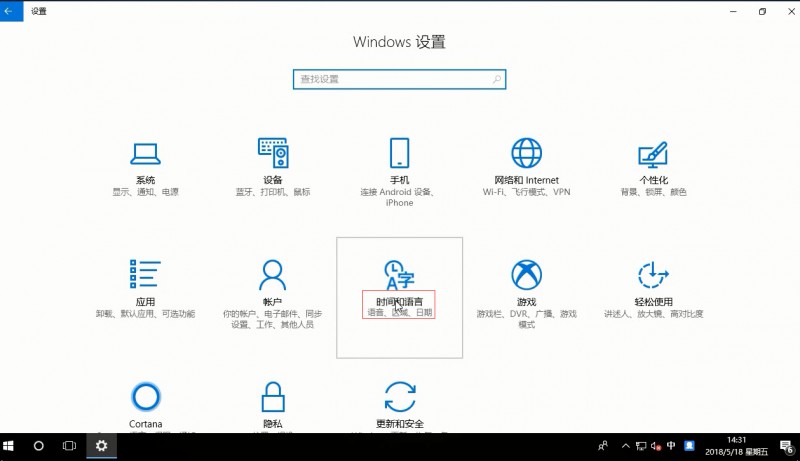This screenshot has height=461, width=800.
Task: Click the muted volume icon in the tray
Action: tap(656, 446)
